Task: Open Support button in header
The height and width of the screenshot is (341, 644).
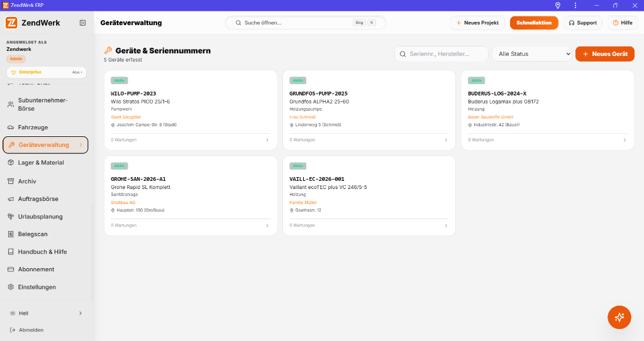Action: pyautogui.click(x=583, y=23)
